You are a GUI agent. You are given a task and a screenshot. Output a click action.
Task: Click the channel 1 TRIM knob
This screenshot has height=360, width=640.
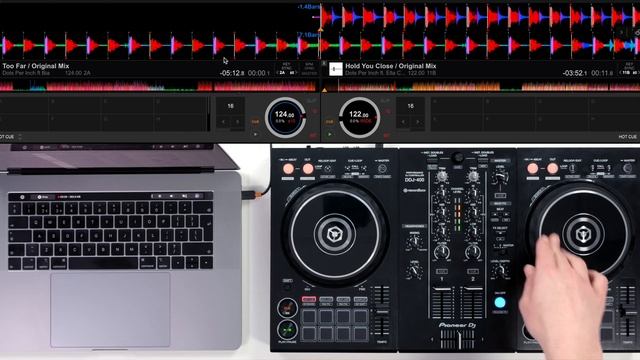[x=442, y=176]
